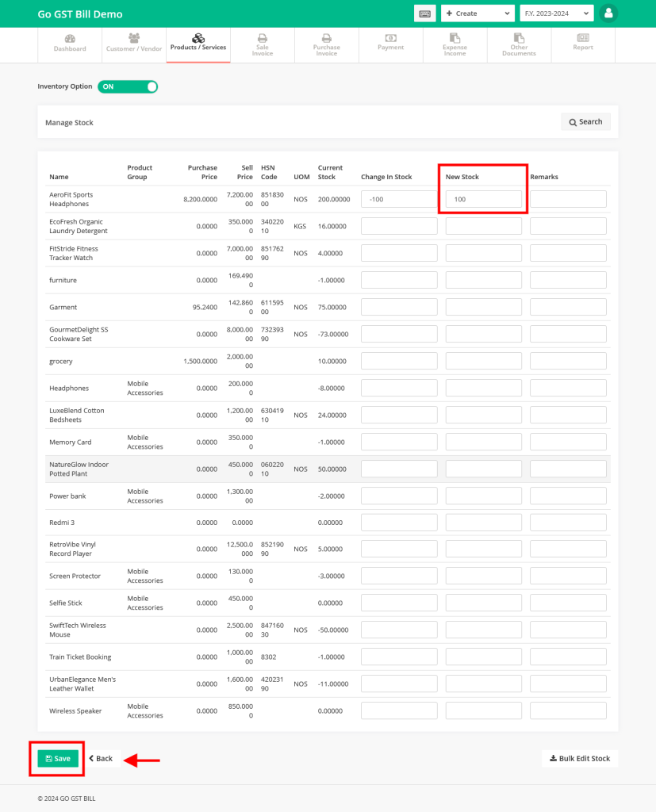Toggle the Inventory Option switch off
The width and height of the screenshot is (656, 812).
tap(127, 86)
